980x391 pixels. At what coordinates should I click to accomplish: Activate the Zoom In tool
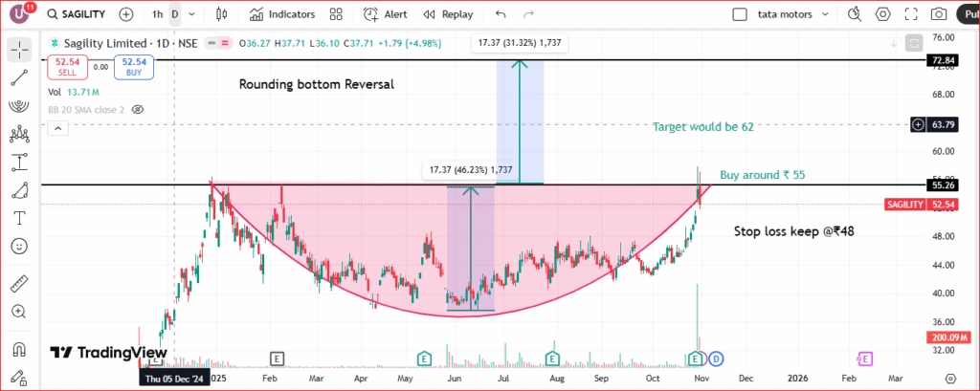(x=18, y=312)
